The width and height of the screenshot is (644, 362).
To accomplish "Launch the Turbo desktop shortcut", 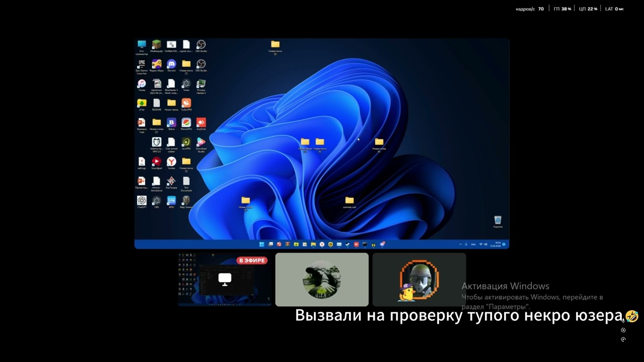I will click(186, 85).
